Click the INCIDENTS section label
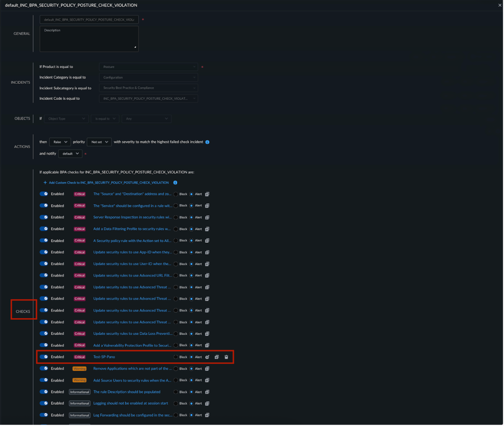The width and height of the screenshot is (504, 426). 21,83
